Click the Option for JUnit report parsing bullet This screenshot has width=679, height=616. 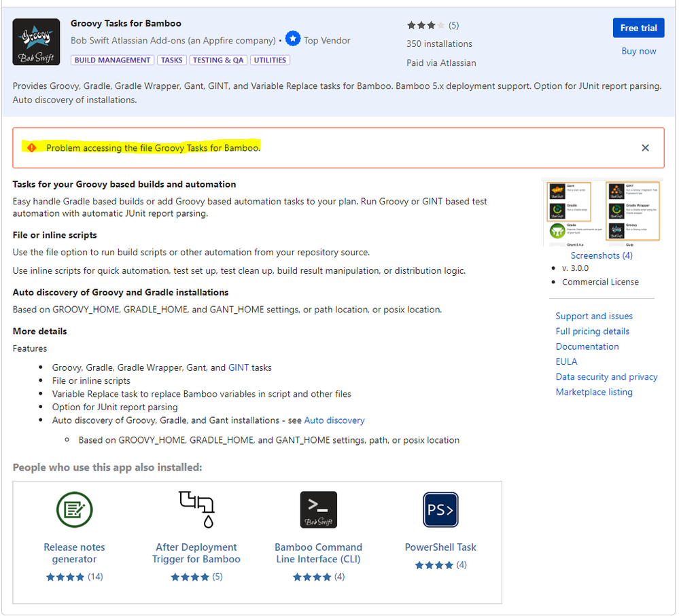[115, 407]
